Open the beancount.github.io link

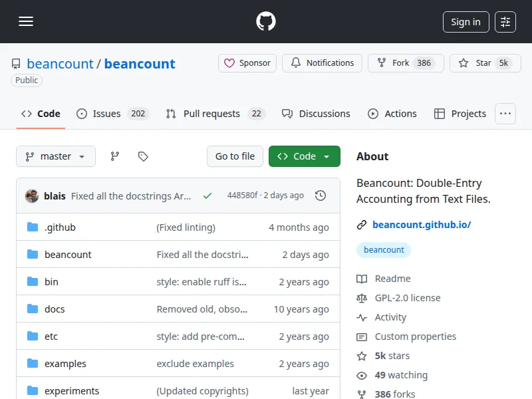coord(422,225)
